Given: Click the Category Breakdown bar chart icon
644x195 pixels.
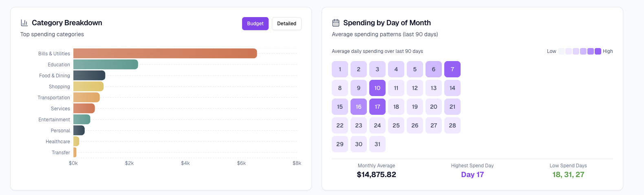Looking at the screenshot, I should (x=24, y=23).
